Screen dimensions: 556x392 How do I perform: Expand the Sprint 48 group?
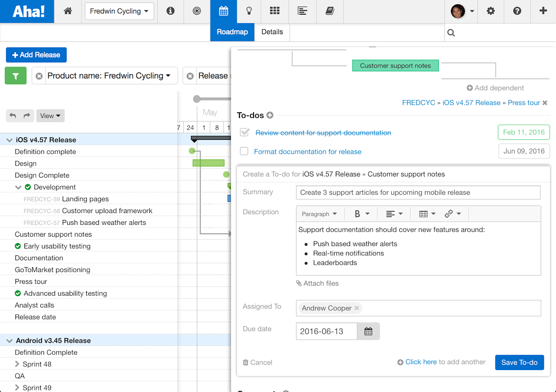point(17,364)
